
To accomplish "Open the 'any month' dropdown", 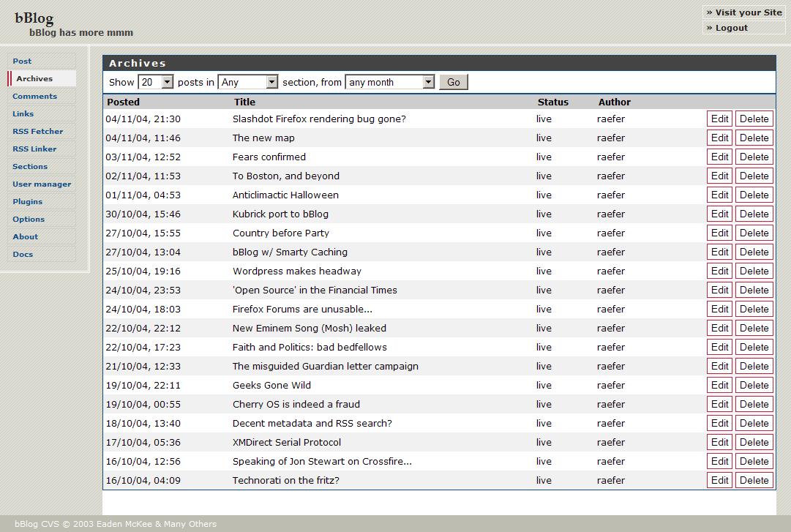I will pos(390,82).
